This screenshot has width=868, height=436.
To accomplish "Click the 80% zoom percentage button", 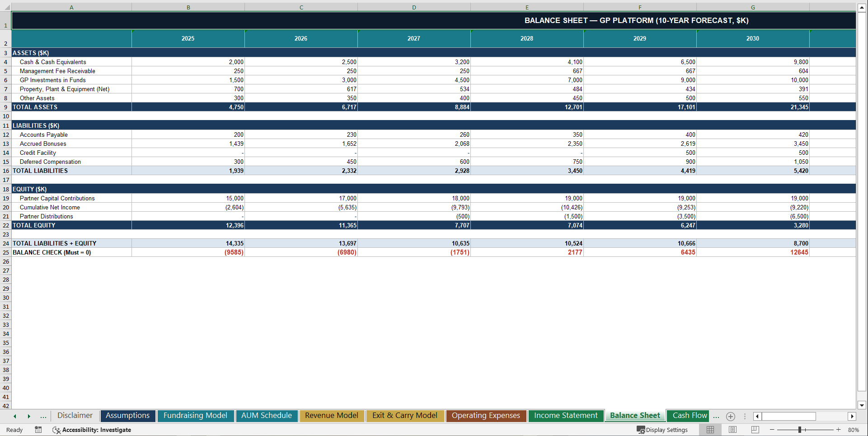I will click(x=854, y=430).
